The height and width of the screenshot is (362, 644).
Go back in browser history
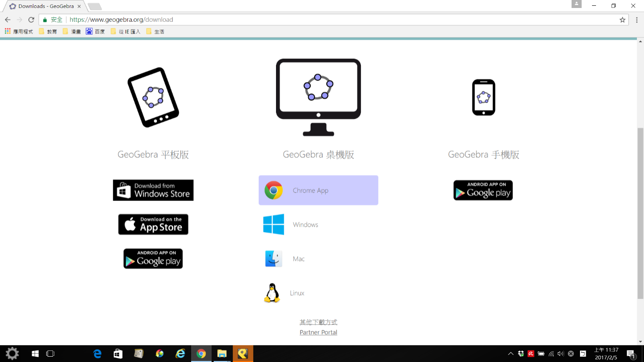[x=8, y=20]
